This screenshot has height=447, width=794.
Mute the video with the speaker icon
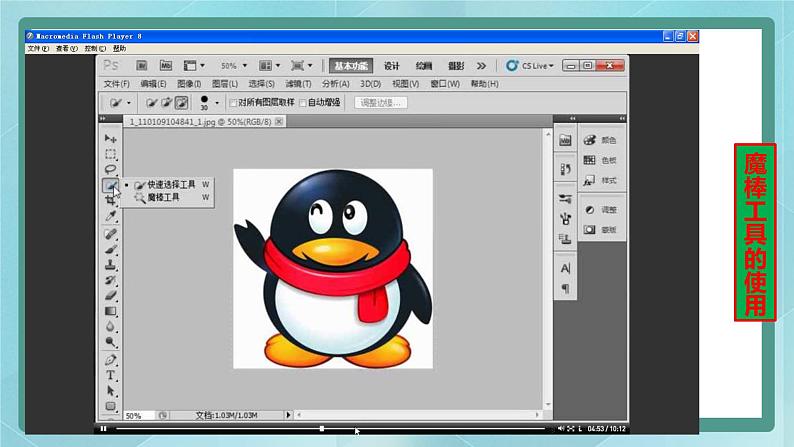(x=561, y=428)
